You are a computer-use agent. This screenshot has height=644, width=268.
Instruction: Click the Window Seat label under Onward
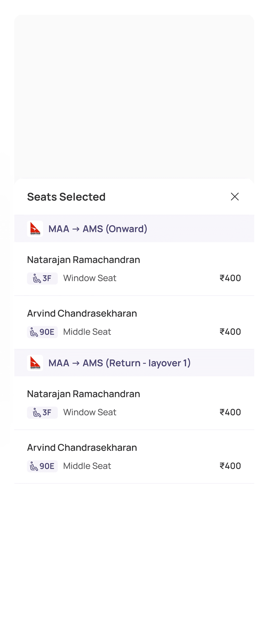click(90, 278)
